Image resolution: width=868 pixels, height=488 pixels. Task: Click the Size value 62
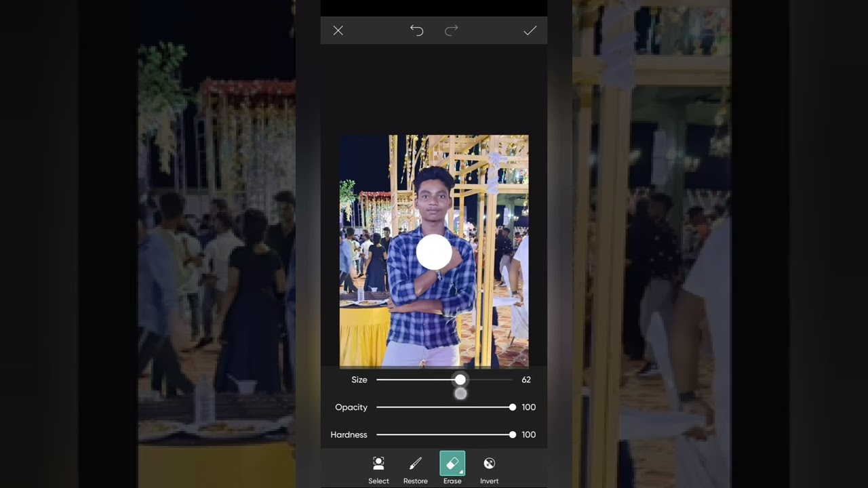tap(526, 380)
